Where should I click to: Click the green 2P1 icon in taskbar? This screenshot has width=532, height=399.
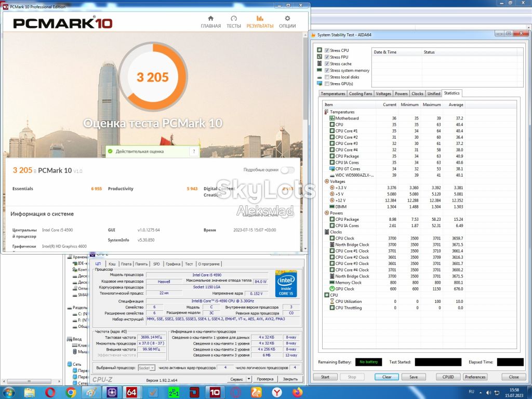tap(174, 393)
